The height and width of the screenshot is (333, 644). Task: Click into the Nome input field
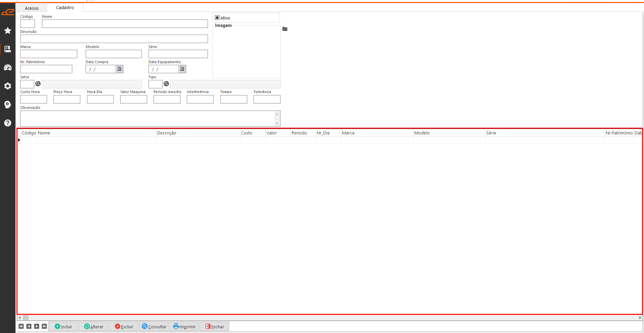click(125, 24)
